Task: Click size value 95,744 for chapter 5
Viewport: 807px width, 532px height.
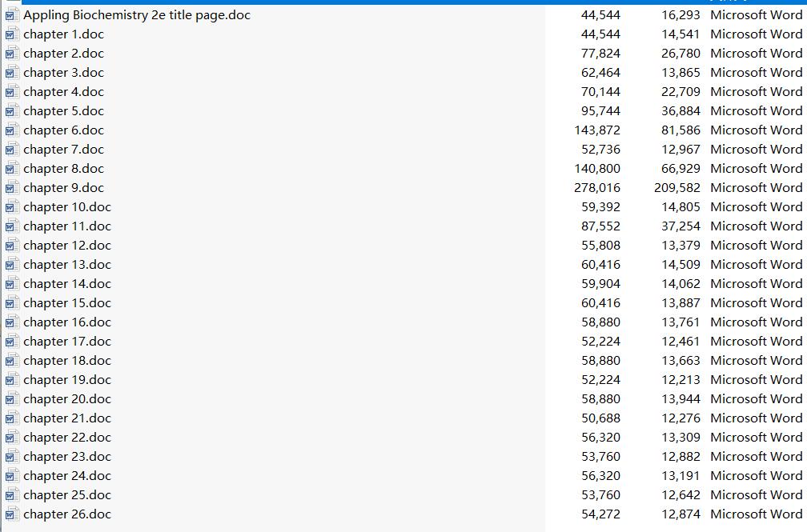Action: click(x=600, y=111)
